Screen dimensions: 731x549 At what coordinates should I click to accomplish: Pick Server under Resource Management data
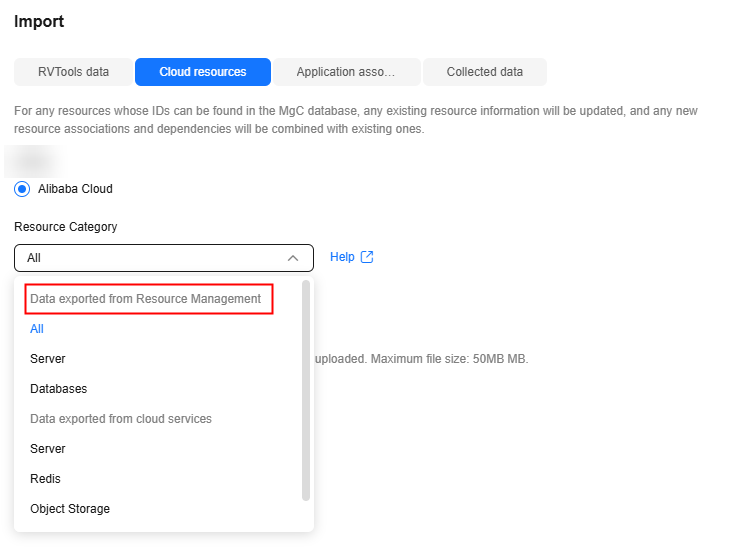48,359
